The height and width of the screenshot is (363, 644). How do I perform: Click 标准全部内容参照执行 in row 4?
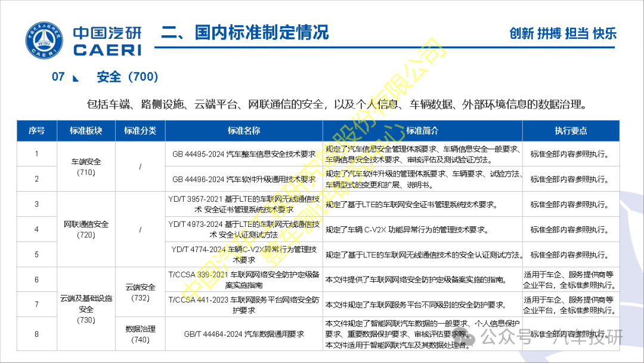(x=569, y=229)
